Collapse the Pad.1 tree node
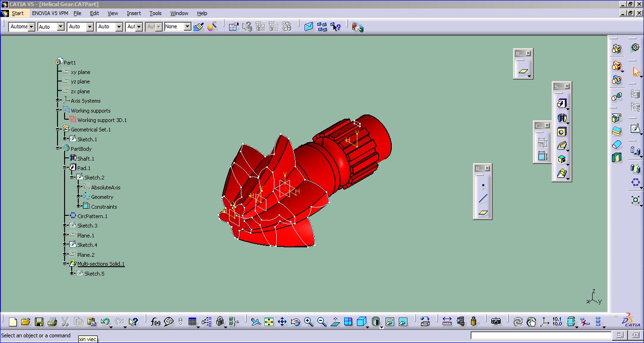Screen dimensions: 644x343 [65, 168]
